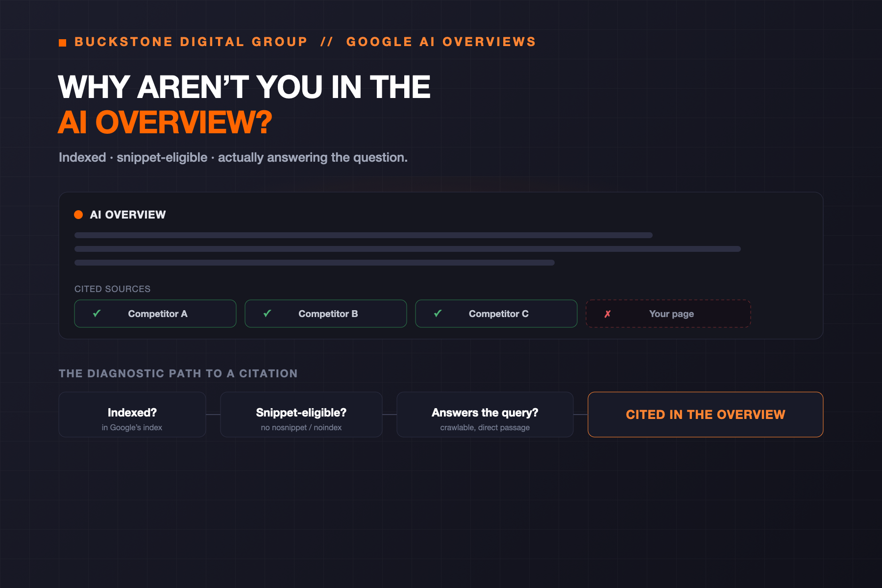
Task: Open the Indexed? diagnostic step
Action: (x=132, y=415)
